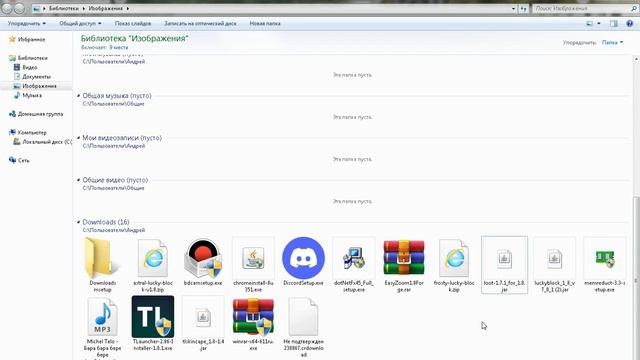Select the Michel Telo MP3 file
This screenshot has height=360, width=640.
click(x=102, y=317)
